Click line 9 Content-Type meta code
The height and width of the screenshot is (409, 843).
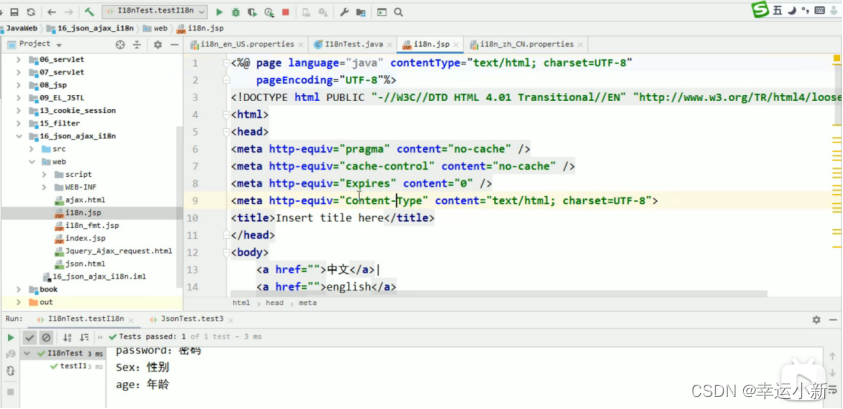pyautogui.click(x=445, y=201)
